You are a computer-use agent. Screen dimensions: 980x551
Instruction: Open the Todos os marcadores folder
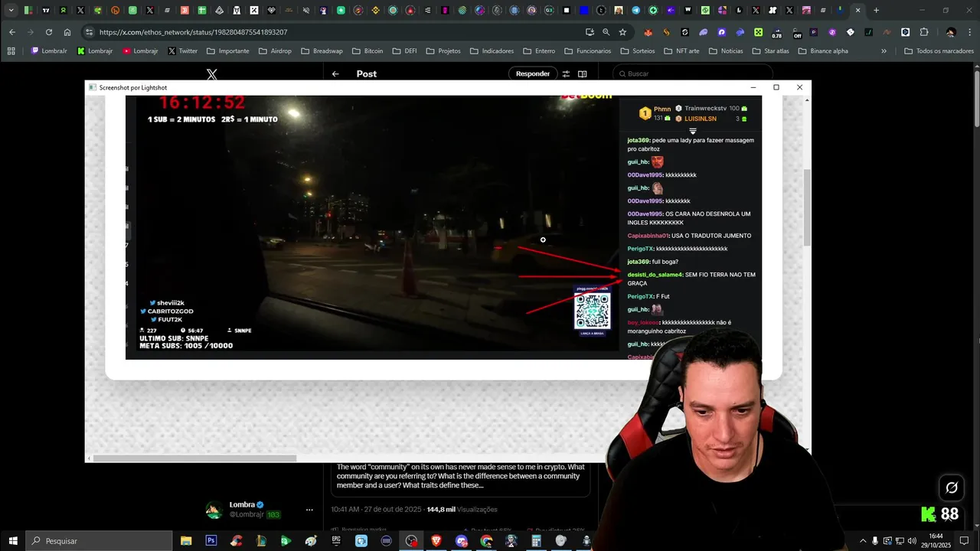[x=939, y=51]
